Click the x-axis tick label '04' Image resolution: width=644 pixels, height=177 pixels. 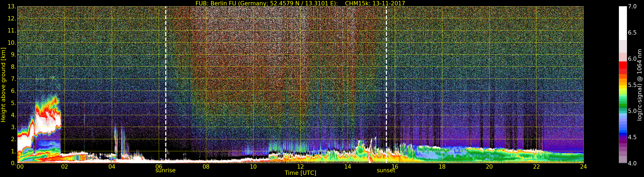[x=112, y=167]
